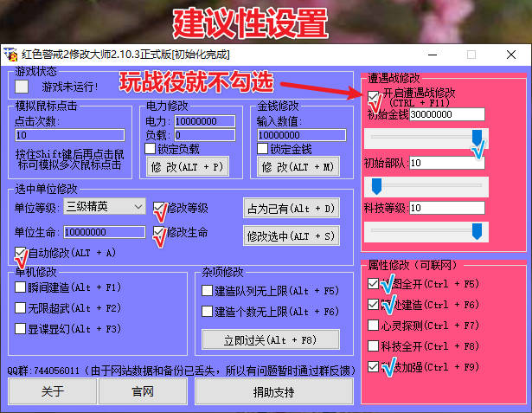
Task: Enable 锁定金钱 checkbox
Action: tap(263, 149)
